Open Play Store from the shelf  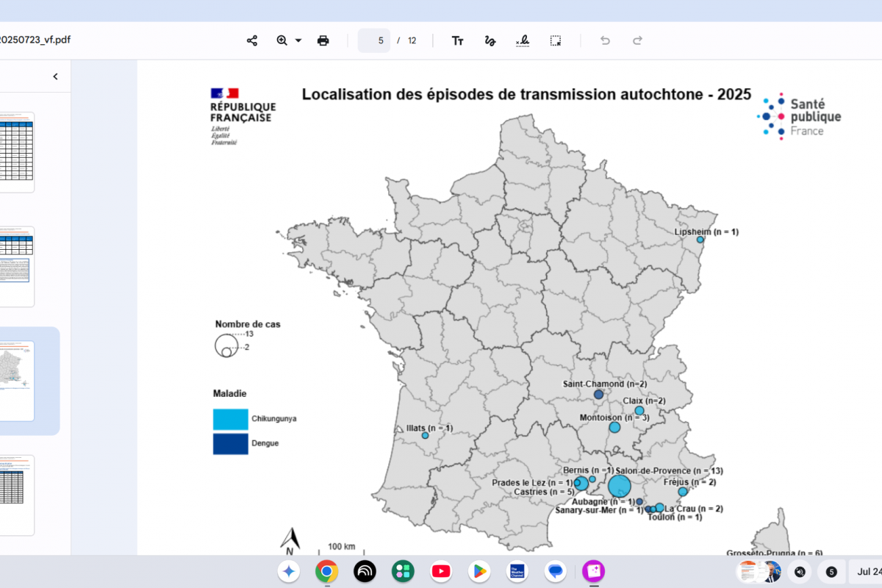[479, 571]
